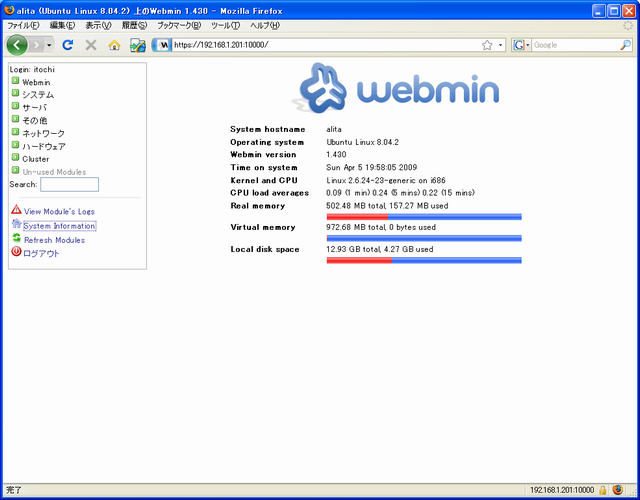Open the ハードウェア category link

tap(44, 147)
